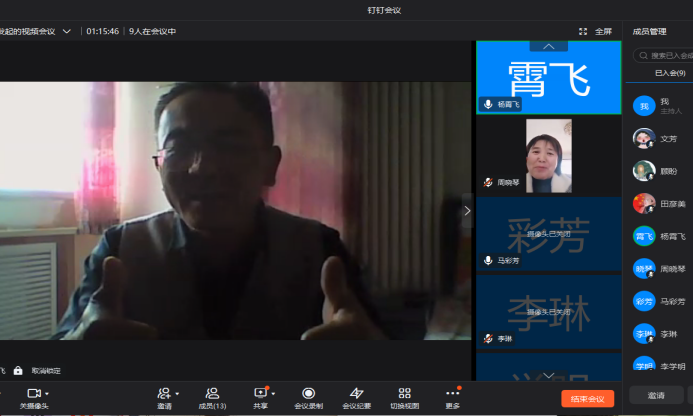Screen dimensions: 694x416
Task: Click the 霄飞 avatar in member list
Action: [x=644, y=236]
